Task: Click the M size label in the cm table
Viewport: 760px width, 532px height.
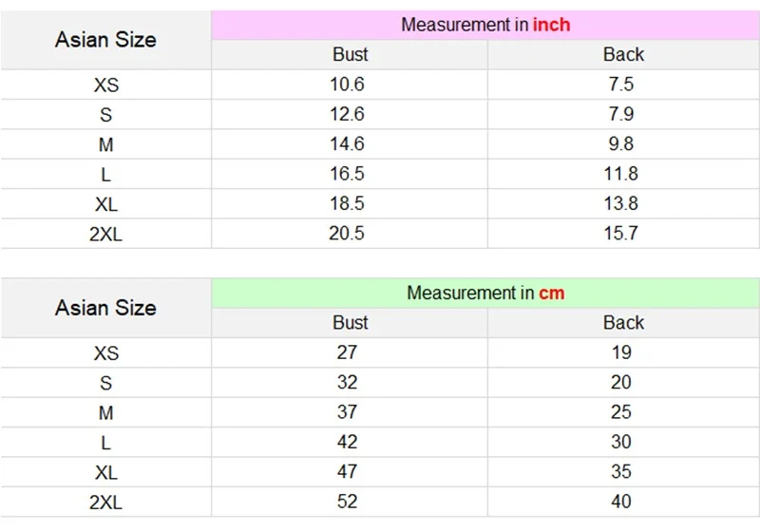Action: point(105,412)
